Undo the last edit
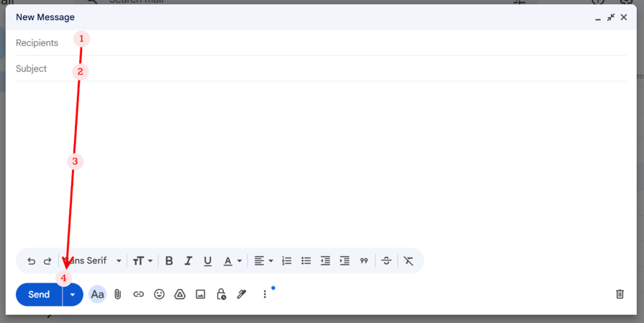Screen dimensions: 644x323 click(31, 261)
